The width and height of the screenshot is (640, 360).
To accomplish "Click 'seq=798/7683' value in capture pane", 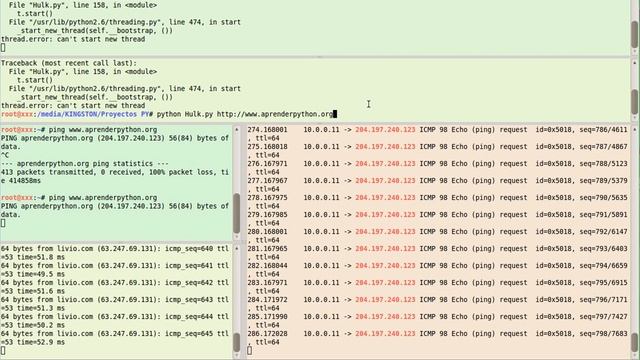I will (604, 333).
